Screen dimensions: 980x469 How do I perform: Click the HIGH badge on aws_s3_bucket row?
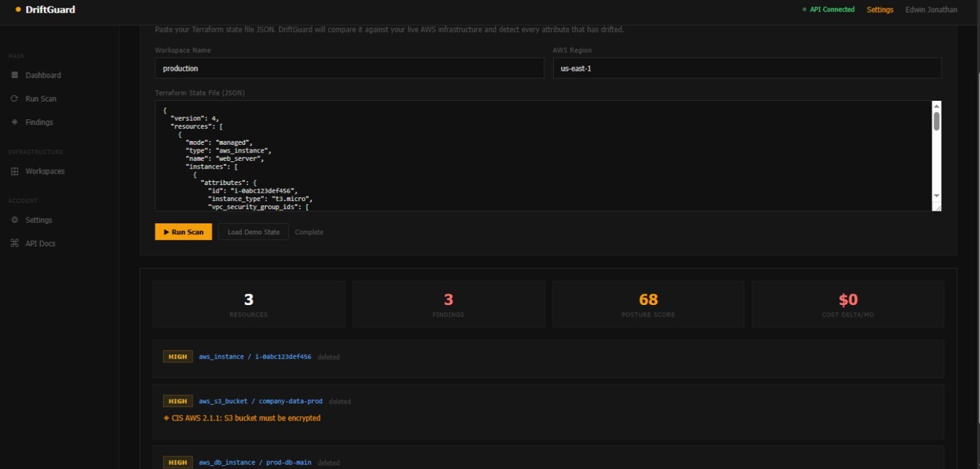178,401
